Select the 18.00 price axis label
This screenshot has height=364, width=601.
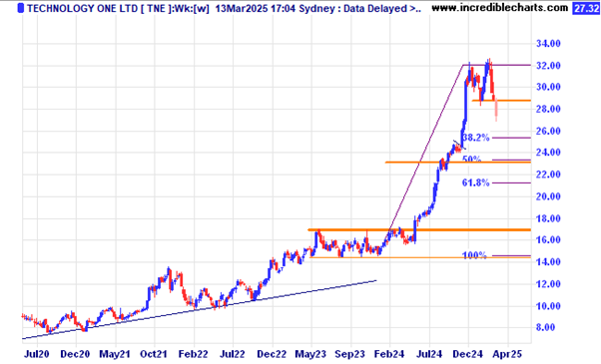[x=548, y=219]
